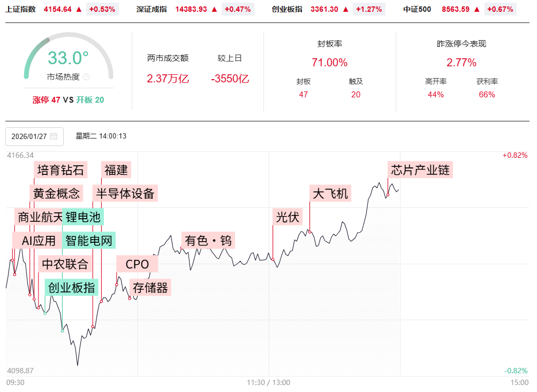
Task: Click the 大飞机 event label
Action: click(x=330, y=193)
